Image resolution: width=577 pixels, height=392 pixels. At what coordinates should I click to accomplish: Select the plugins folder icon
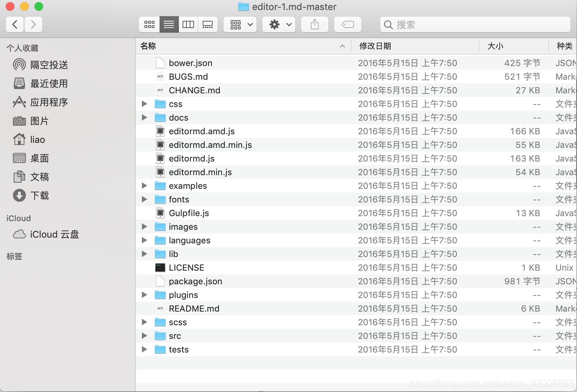(160, 295)
